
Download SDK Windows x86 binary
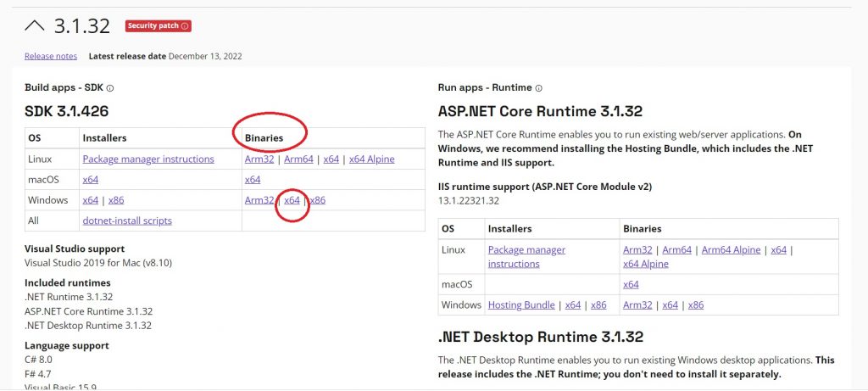coord(318,200)
